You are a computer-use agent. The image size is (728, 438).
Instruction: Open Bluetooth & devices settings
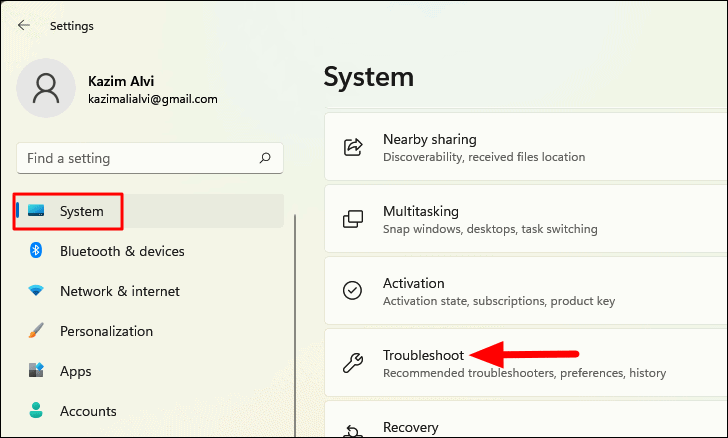[150, 251]
